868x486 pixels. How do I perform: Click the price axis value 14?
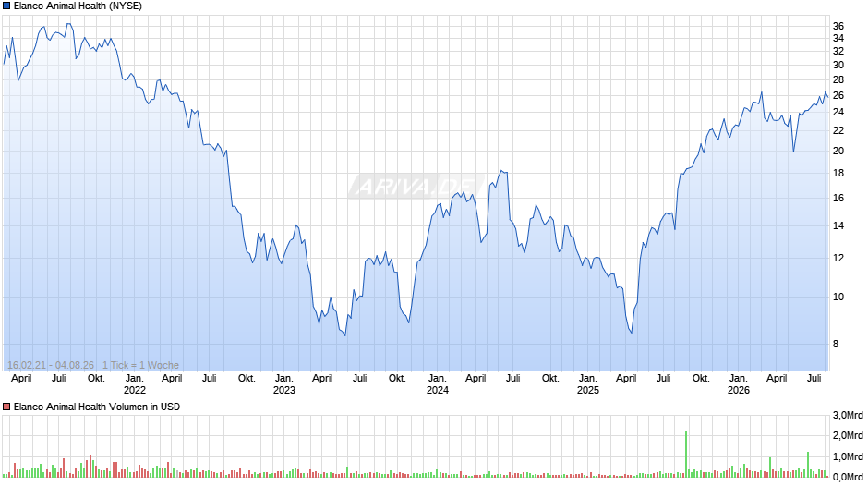(x=838, y=225)
